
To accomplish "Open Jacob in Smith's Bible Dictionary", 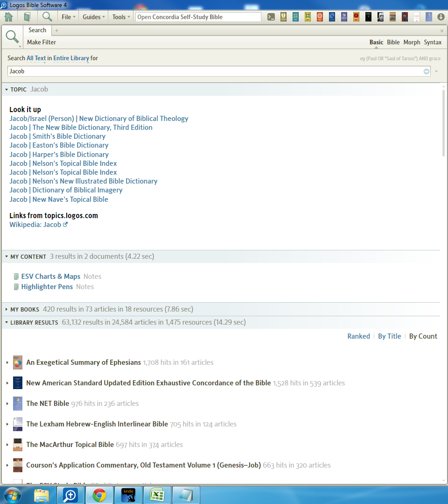I will 57,136.
